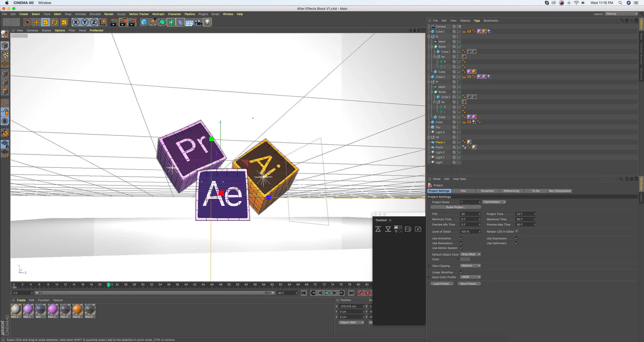Jump to the start of the animation

[x=304, y=293]
